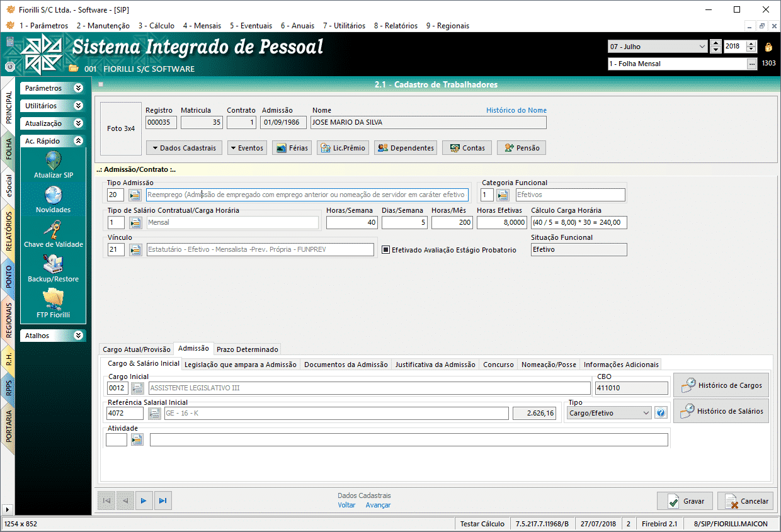Open Atualizar SIP globe icon
Image resolution: width=781 pixels, height=532 pixels.
coord(54,161)
